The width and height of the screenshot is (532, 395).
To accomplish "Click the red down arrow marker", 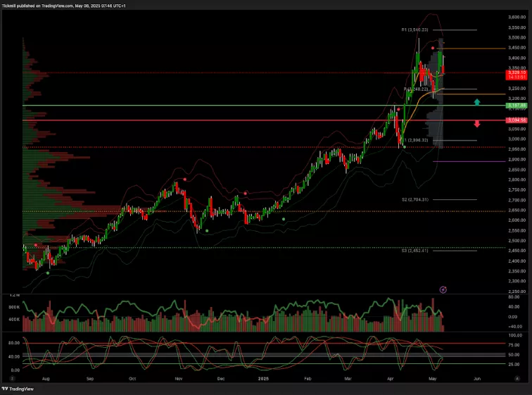I will [477, 124].
